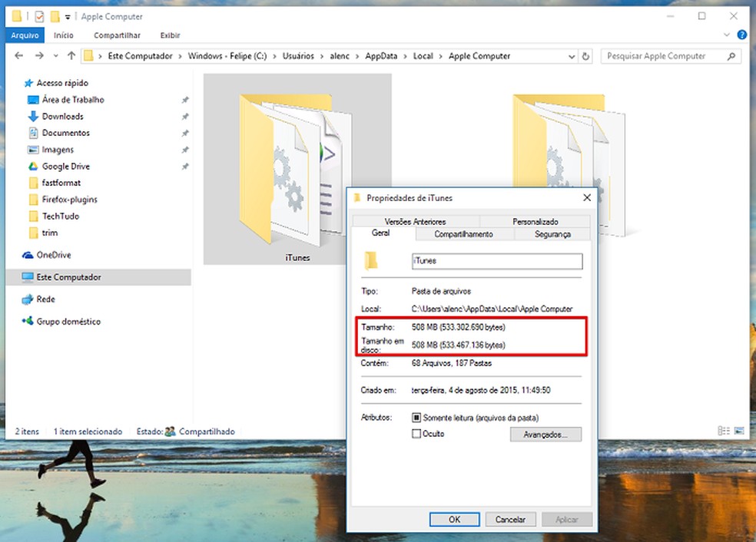Click pin icon next to Downloads
Image resolution: width=756 pixels, height=542 pixels.
click(184, 117)
